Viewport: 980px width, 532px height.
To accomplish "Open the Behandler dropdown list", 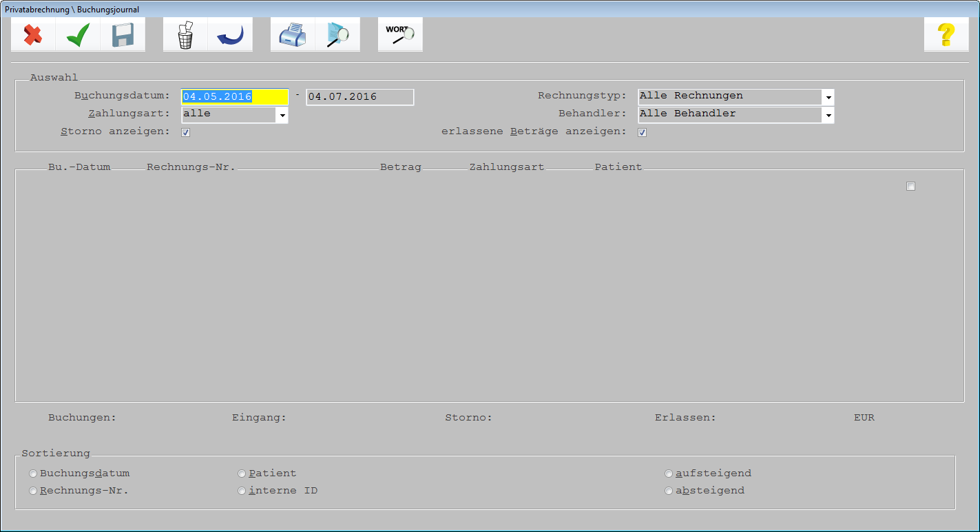I will click(x=828, y=115).
